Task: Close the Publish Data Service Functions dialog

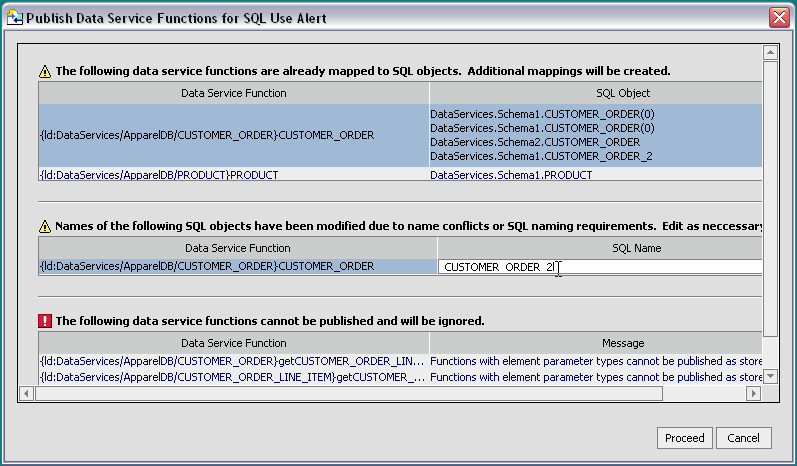Action: click(779, 18)
